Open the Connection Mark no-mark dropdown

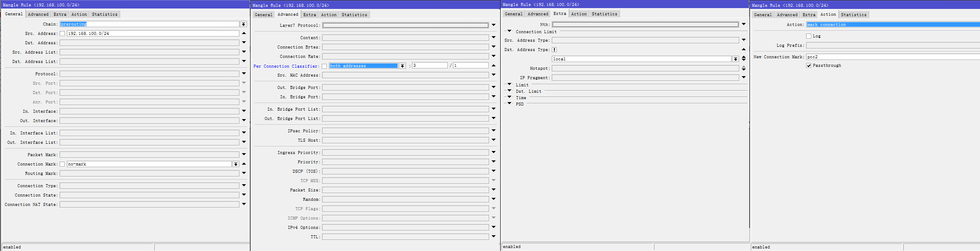pyautogui.click(x=236, y=164)
